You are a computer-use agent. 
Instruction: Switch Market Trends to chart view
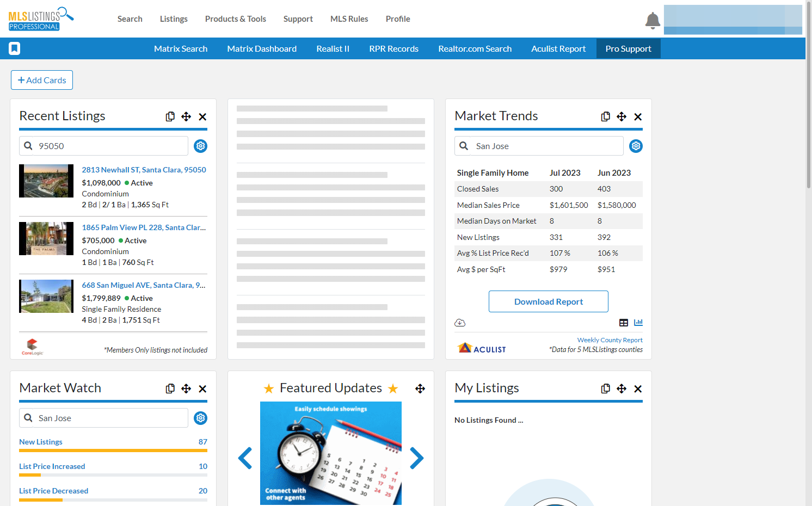click(638, 323)
